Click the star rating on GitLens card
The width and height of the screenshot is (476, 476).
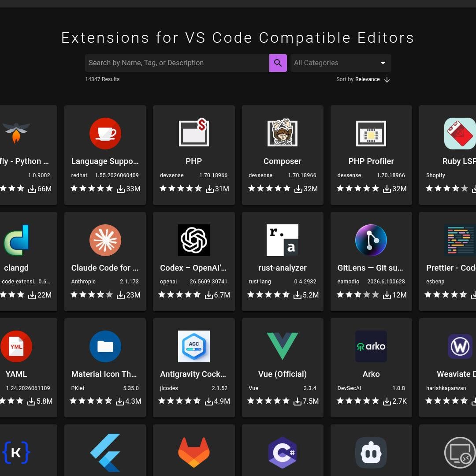coord(358,294)
